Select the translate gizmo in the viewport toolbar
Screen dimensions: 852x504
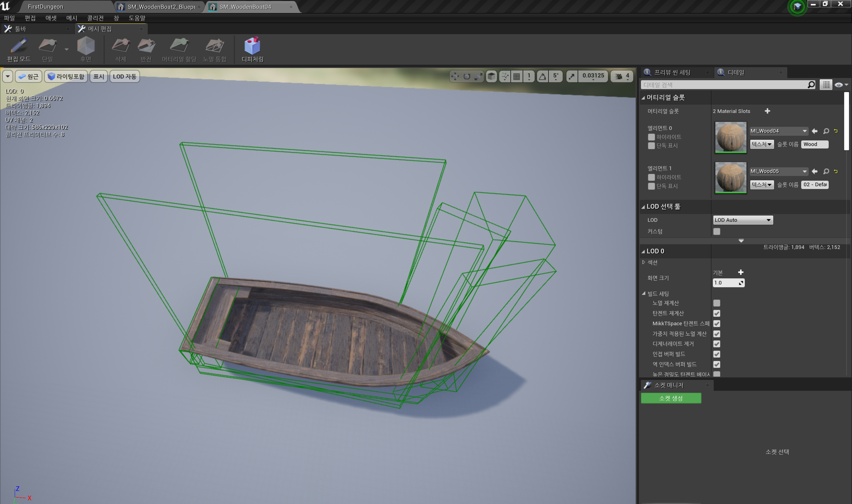pos(455,76)
